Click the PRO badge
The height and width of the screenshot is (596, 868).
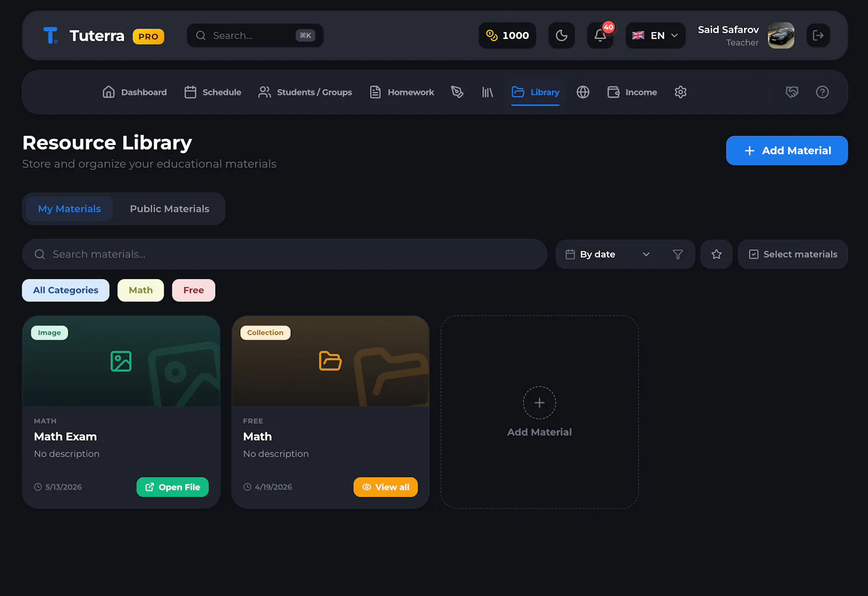148,36
